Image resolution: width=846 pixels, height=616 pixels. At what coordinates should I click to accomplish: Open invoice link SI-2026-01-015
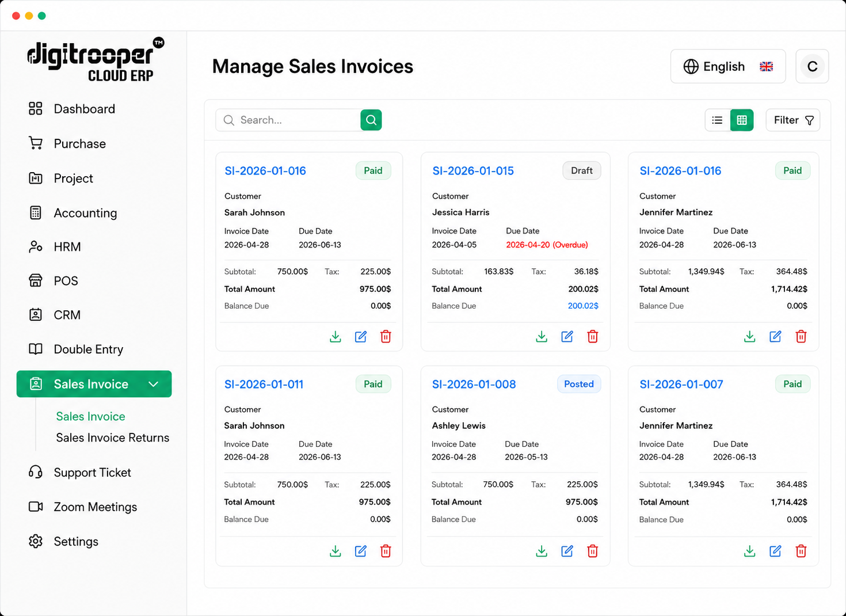tap(473, 171)
